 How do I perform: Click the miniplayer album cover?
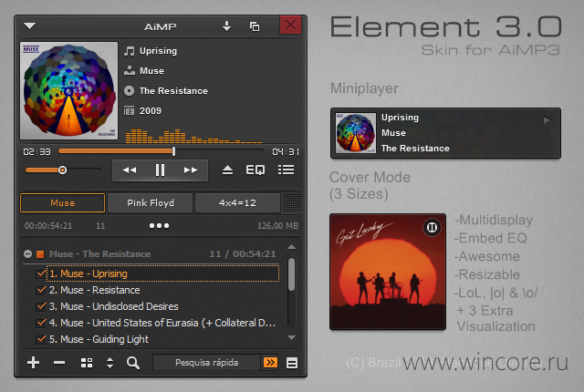coord(356,133)
